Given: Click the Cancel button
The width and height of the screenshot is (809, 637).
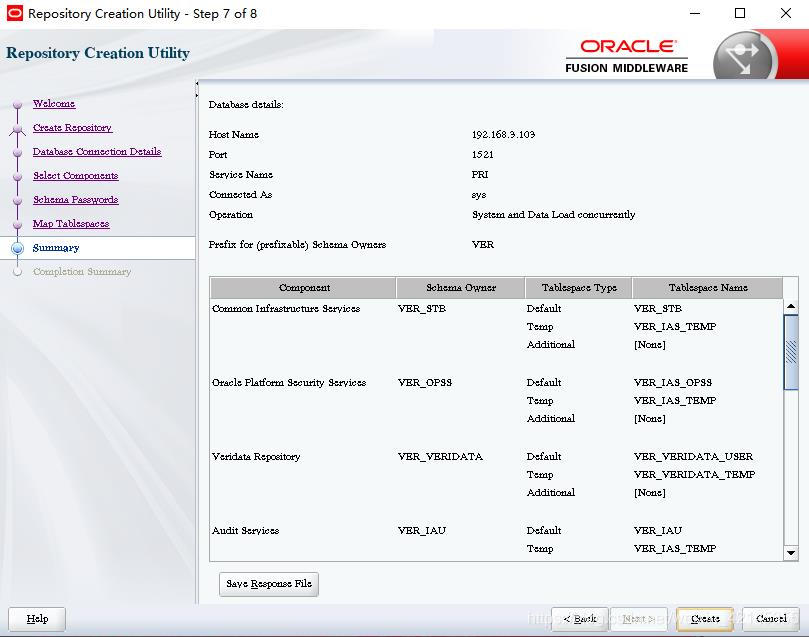Looking at the screenshot, I should click(x=771, y=618).
